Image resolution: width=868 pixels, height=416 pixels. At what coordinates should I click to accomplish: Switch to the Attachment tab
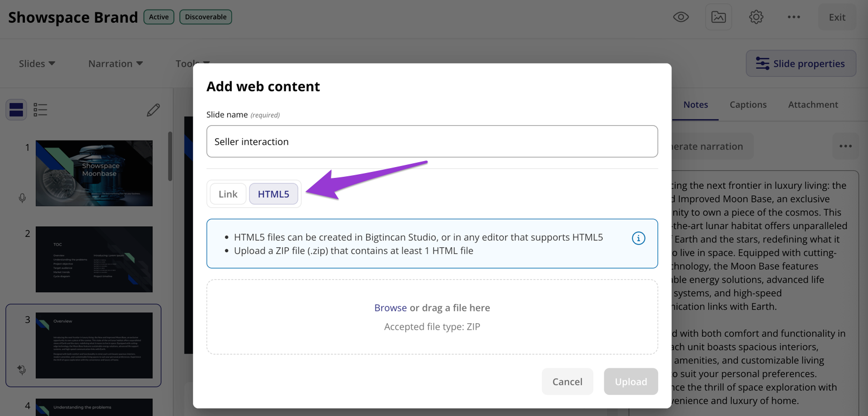[813, 105]
